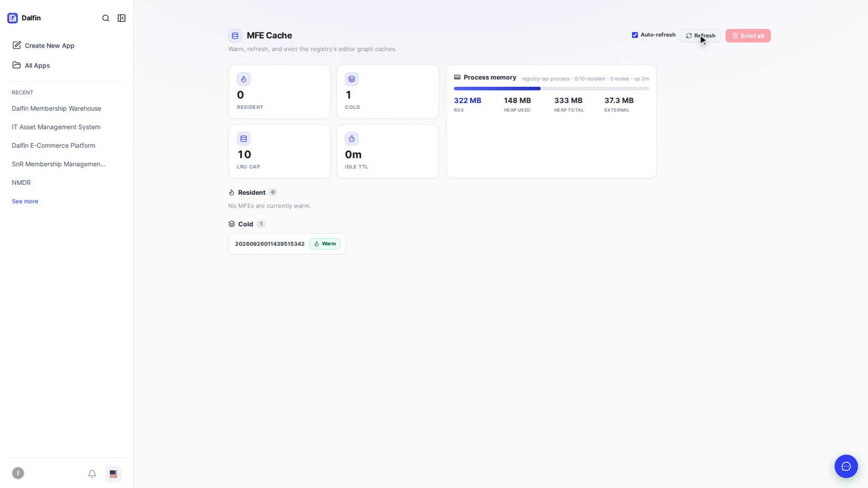Open the chat support bubble
This screenshot has width=868, height=488.
click(x=846, y=466)
